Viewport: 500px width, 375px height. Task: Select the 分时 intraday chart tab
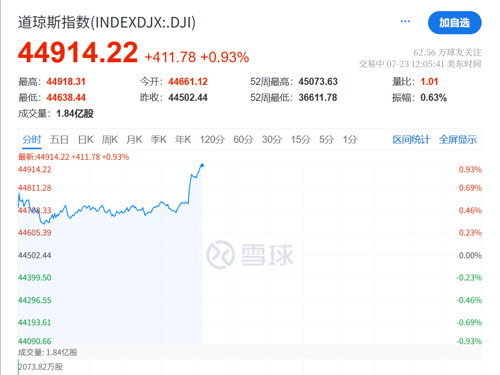tap(32, 139)
